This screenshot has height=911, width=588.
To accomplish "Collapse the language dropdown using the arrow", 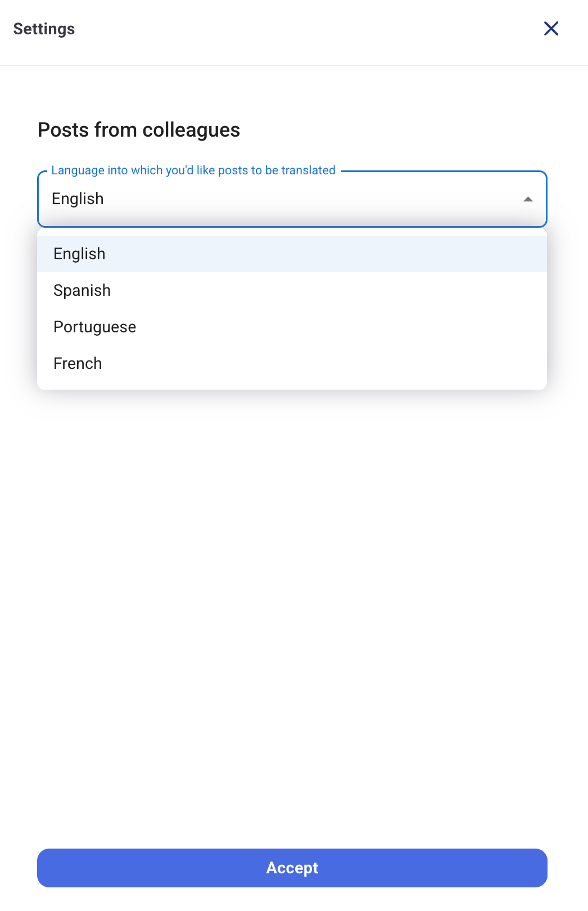I will point(528,199).
